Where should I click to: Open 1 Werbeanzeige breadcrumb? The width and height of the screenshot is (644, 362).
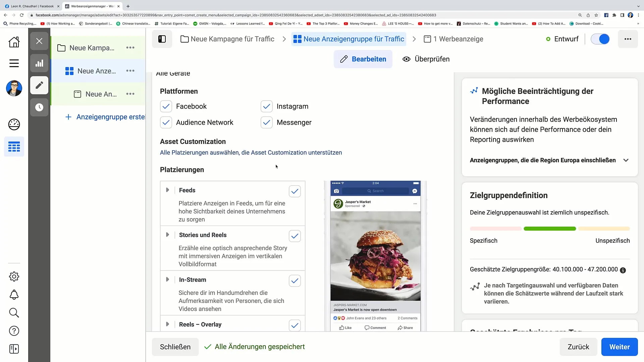coord(453,39)
